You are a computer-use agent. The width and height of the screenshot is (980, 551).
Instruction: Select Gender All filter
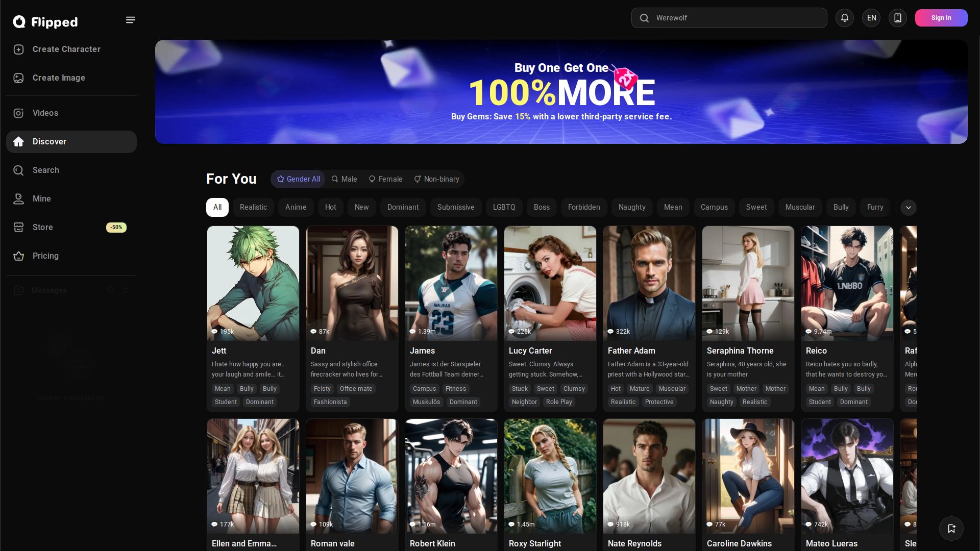(298, 179)
